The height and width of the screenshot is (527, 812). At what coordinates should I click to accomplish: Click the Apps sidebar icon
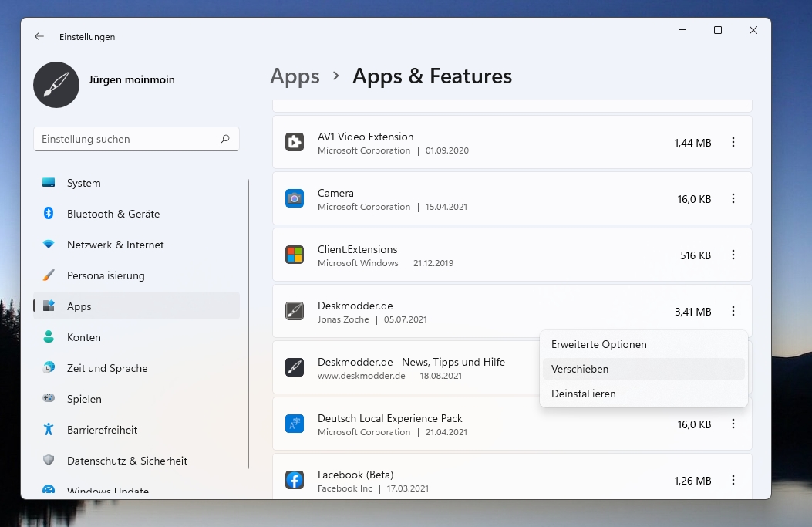coord(49,306)
